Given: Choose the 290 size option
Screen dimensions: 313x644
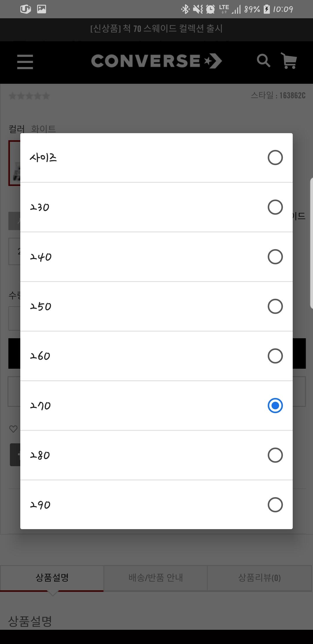Looking at the screenshot, I should 156,505.
